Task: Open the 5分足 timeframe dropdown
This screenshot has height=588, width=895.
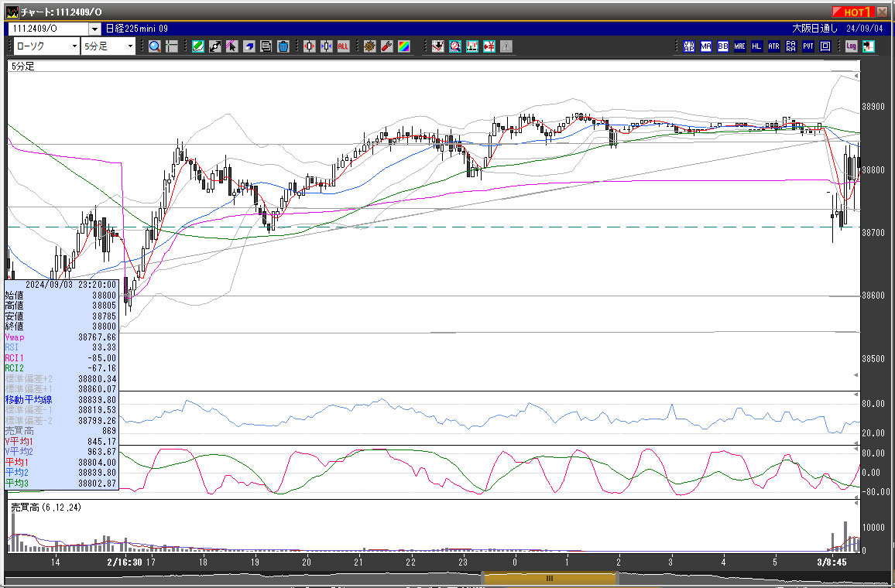Action: pyautogui.click(x=130, y=46)
